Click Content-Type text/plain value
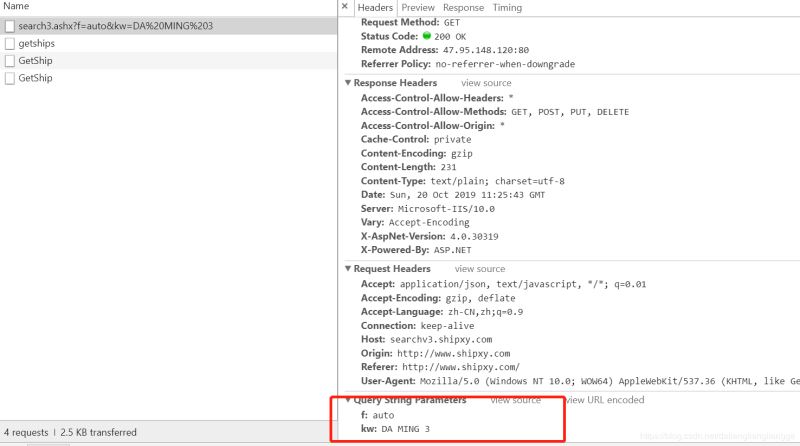 pos(497,181)
